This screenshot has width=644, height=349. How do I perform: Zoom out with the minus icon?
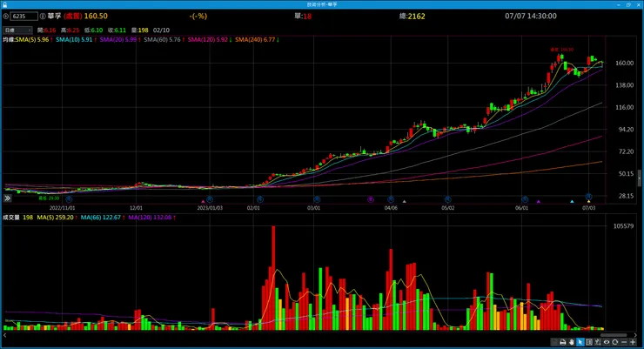624,342
